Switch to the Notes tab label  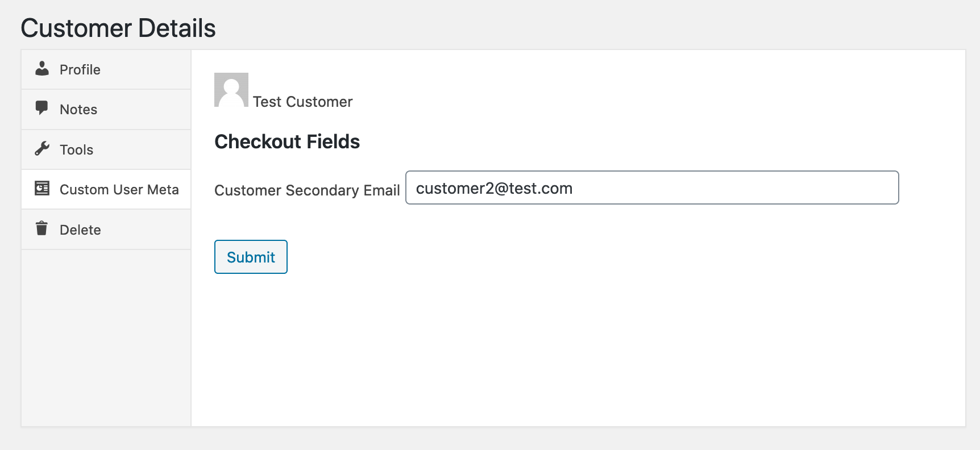(x=78, y=110)
